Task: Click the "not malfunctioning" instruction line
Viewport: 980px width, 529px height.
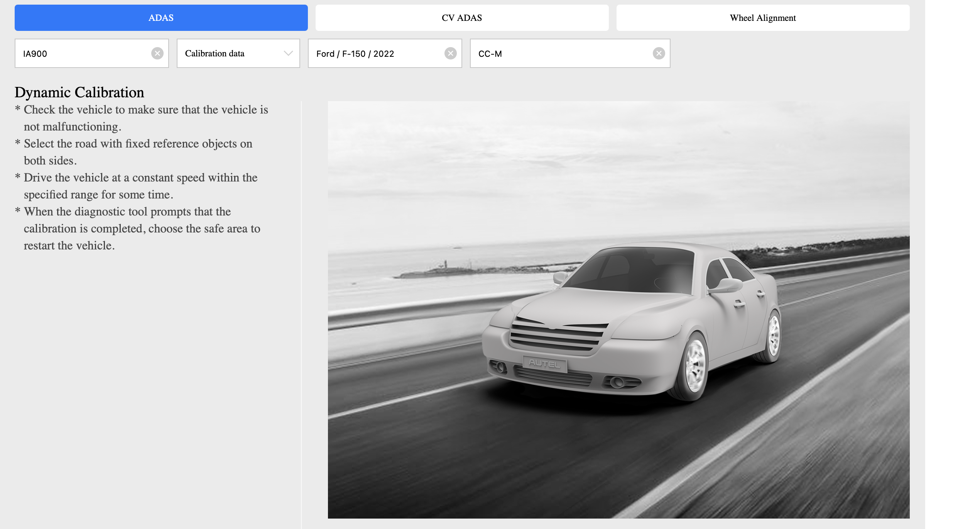Action: click(73, 127)
